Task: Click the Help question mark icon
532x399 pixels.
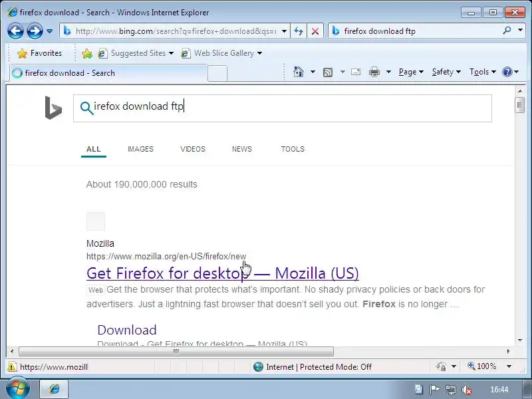Action: [x=507, y=72]
